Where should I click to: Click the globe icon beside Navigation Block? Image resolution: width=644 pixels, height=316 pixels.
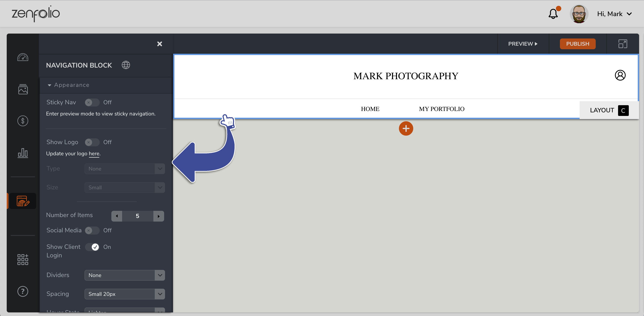(x=126, y=65)
